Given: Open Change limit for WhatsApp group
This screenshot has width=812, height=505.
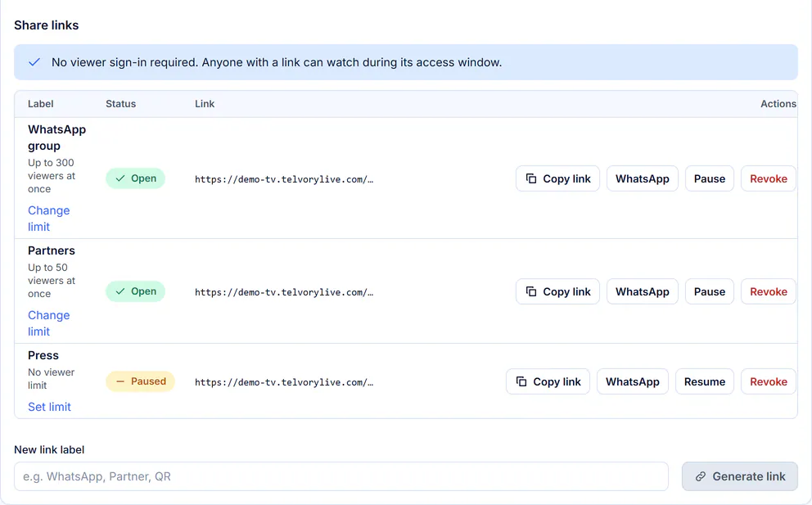Looking at the screenshot, I should 48,219.
